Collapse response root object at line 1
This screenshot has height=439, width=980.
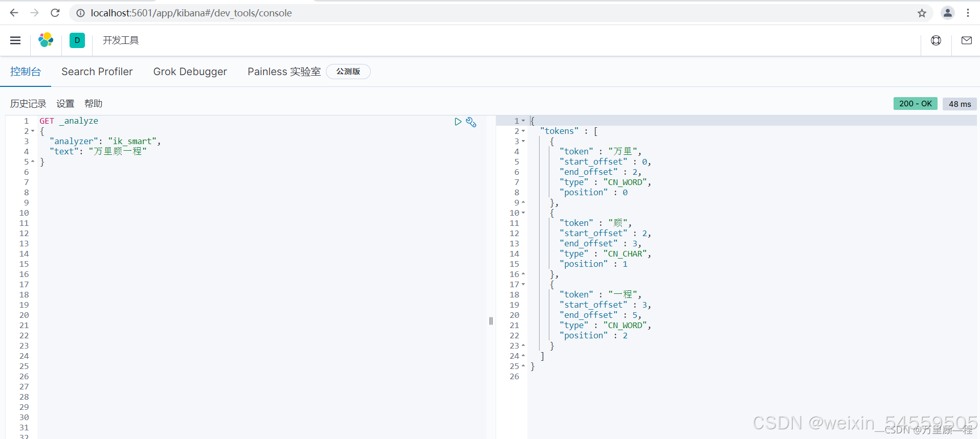tap(523, 121)
